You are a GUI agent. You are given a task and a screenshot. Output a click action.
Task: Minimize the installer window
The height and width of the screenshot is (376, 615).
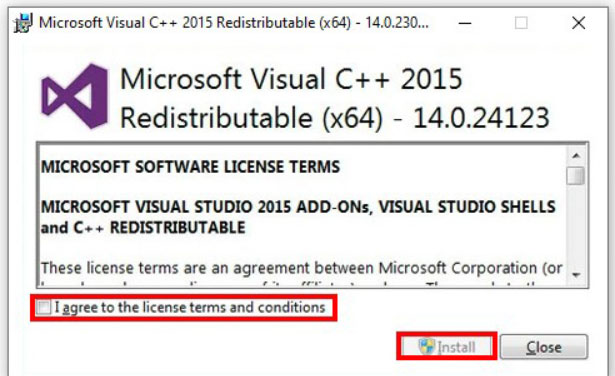(465, 23)
